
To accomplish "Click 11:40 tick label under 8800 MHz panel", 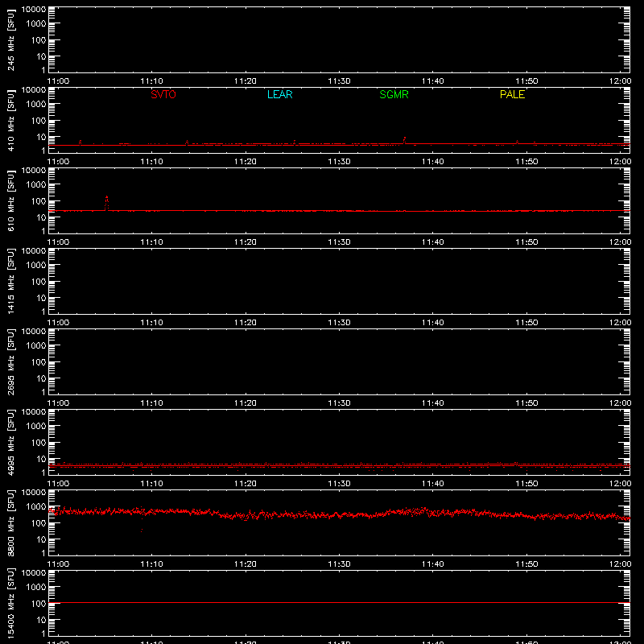I will click(433, 564).
